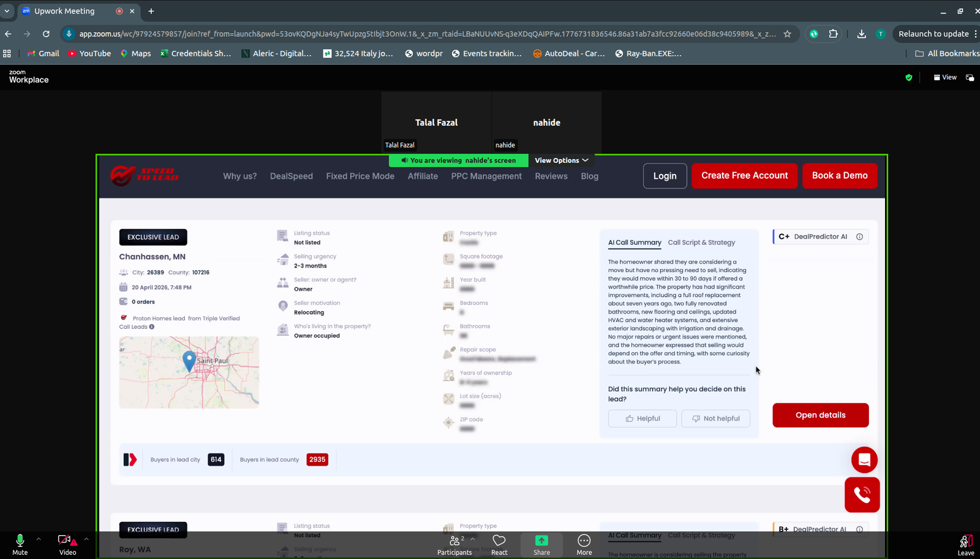Screen dimensions: 980x559
Task: Mute the microphone in Zoom
Action: click(x=20, y=543)
